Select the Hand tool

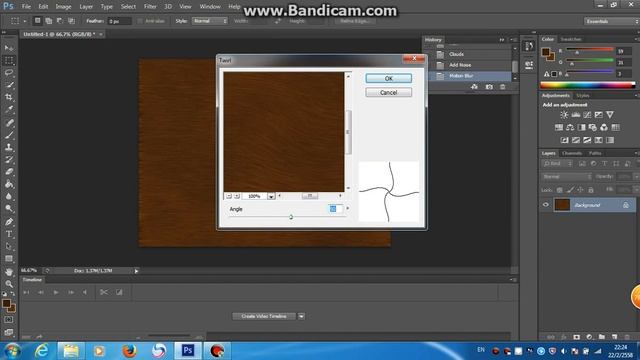coord(9,272)
